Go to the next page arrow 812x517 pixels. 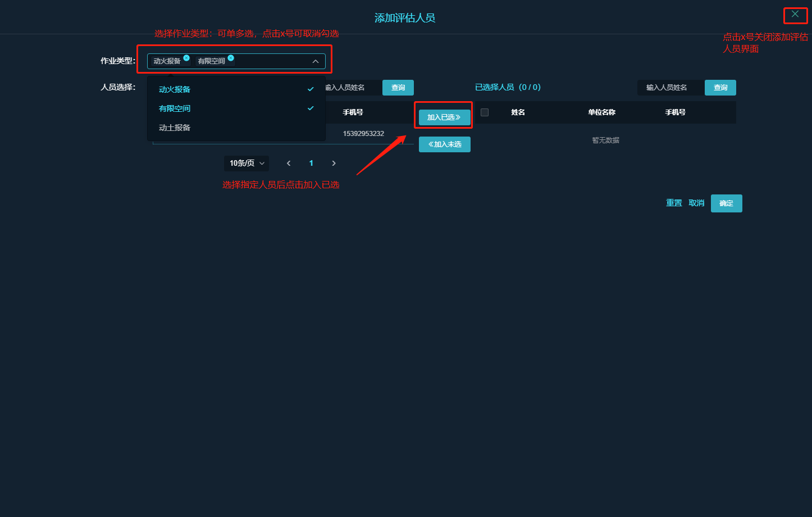tap(334, 164)
